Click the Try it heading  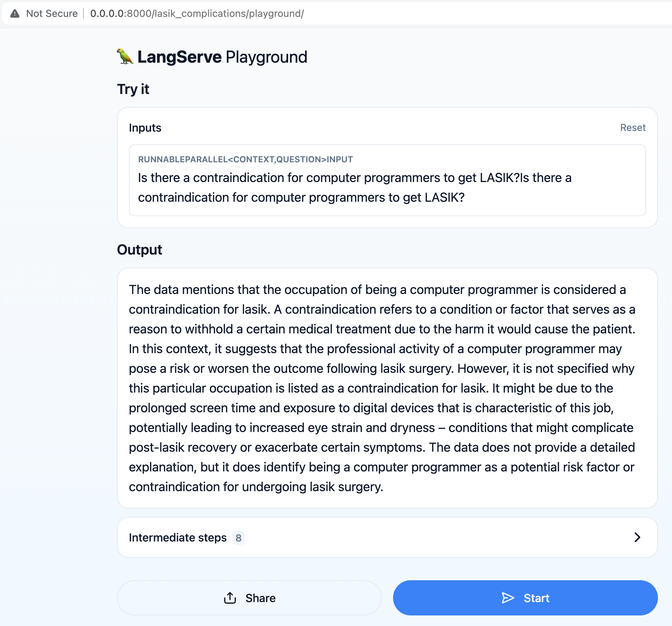133,89
